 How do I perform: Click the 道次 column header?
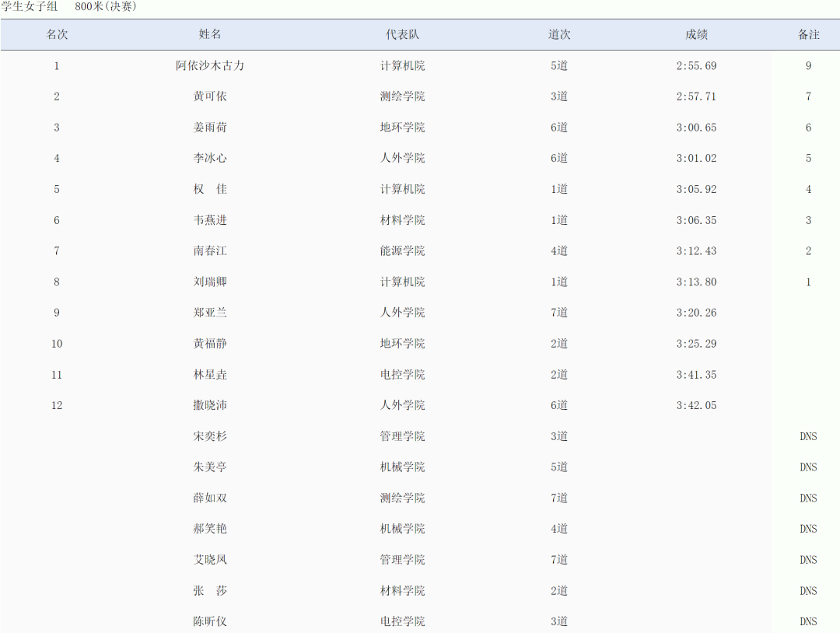pos(559,35)
